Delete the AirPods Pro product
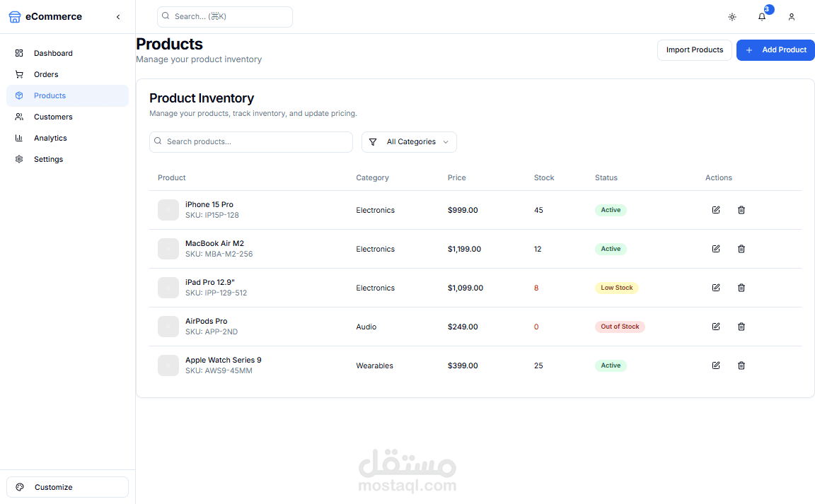The height and width of the screenshot is (504, 815). (x=741, y=327)
